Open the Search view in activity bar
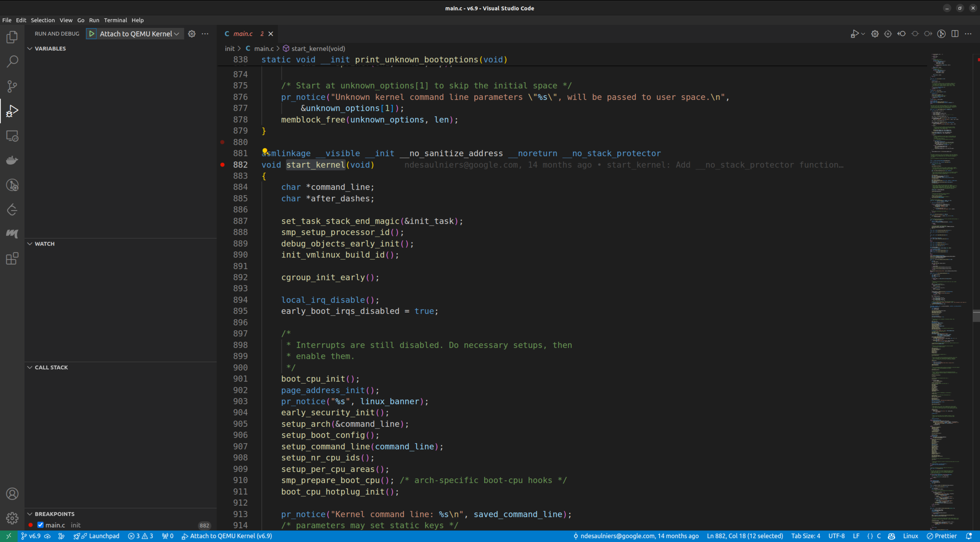Viewport: 980px width, 542px height. (12, 61)
